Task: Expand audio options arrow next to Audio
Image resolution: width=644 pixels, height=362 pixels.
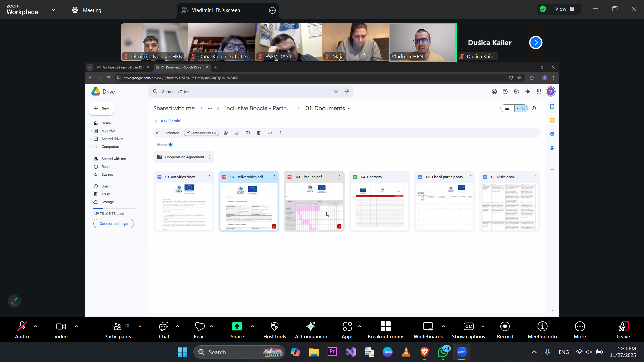Action: pyautogui.click(x=35, y=326)
